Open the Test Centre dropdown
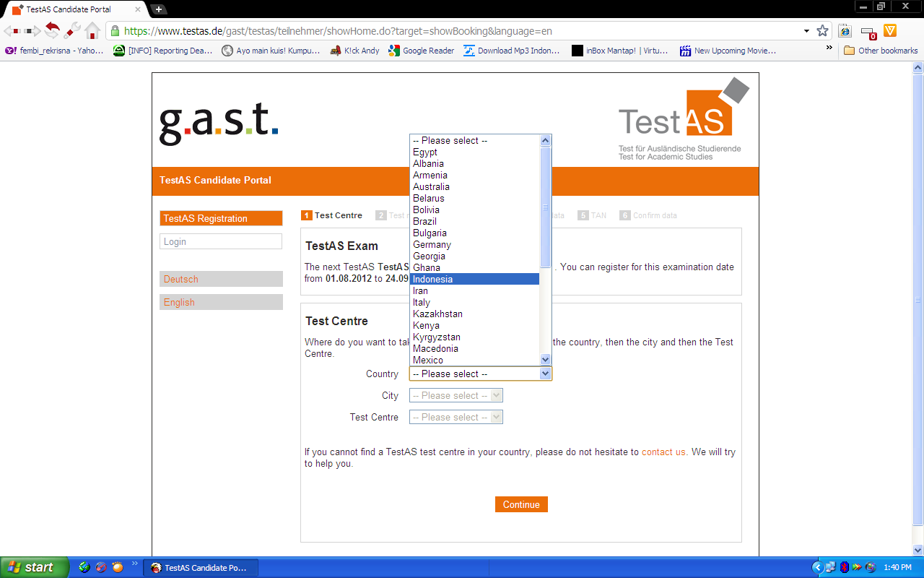This screenshot has width=924, height=578. pyautogui.click(x=456, y=417)
